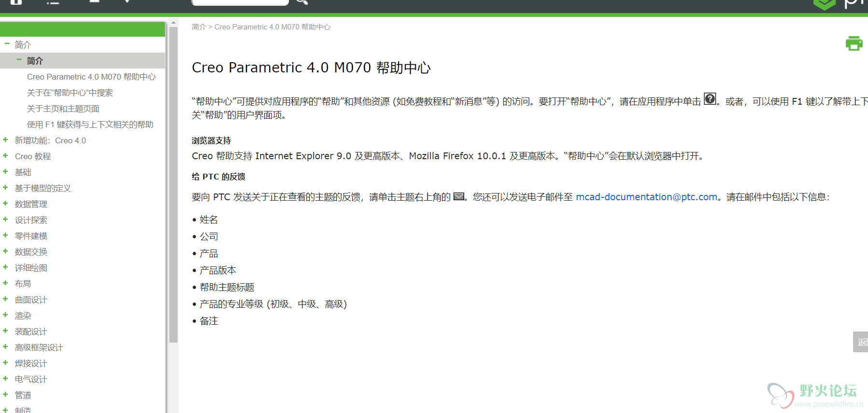Select the 管道 tree label
868x413 pixels.
(x=23, y=395)
